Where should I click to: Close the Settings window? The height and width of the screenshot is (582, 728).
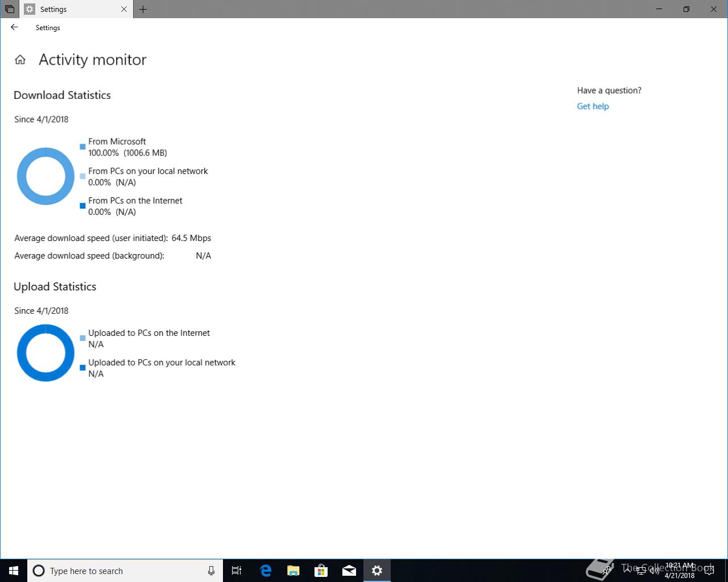714,9
